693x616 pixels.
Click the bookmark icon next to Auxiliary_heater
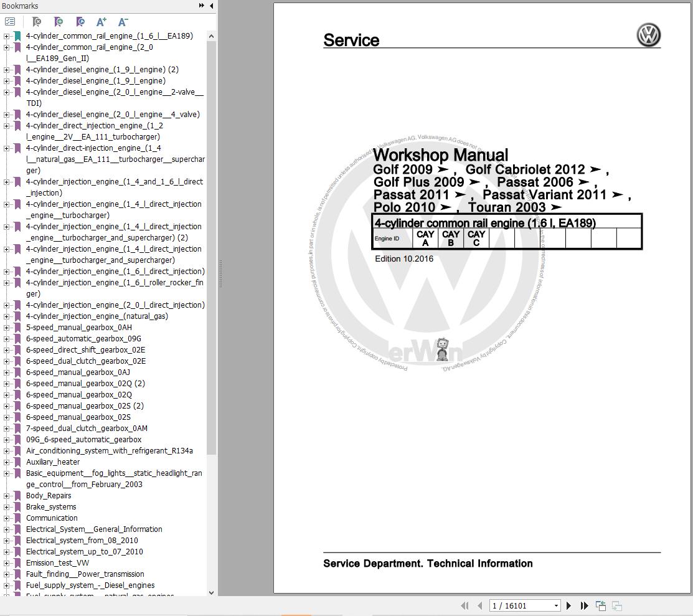(x=17, y=462)
